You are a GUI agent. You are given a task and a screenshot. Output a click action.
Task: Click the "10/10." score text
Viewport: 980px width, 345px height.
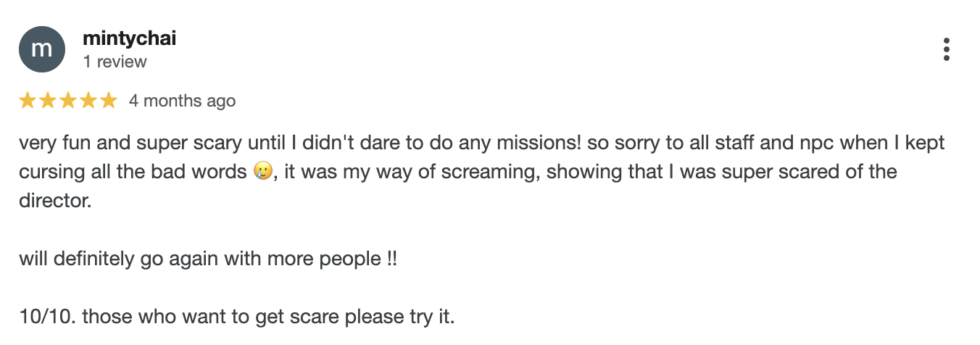coord(41,317)
